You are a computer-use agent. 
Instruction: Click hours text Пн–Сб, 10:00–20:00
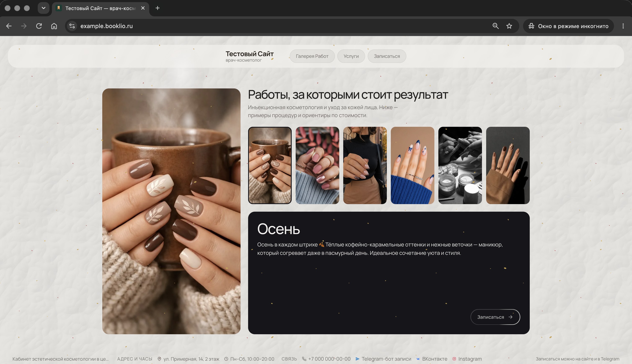click(252, 359)
